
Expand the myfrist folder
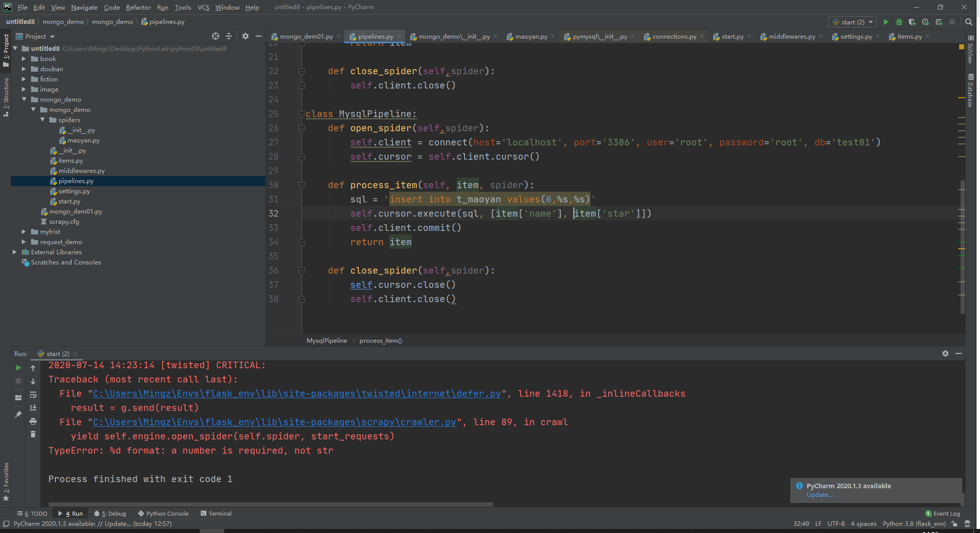click(23, 231)
